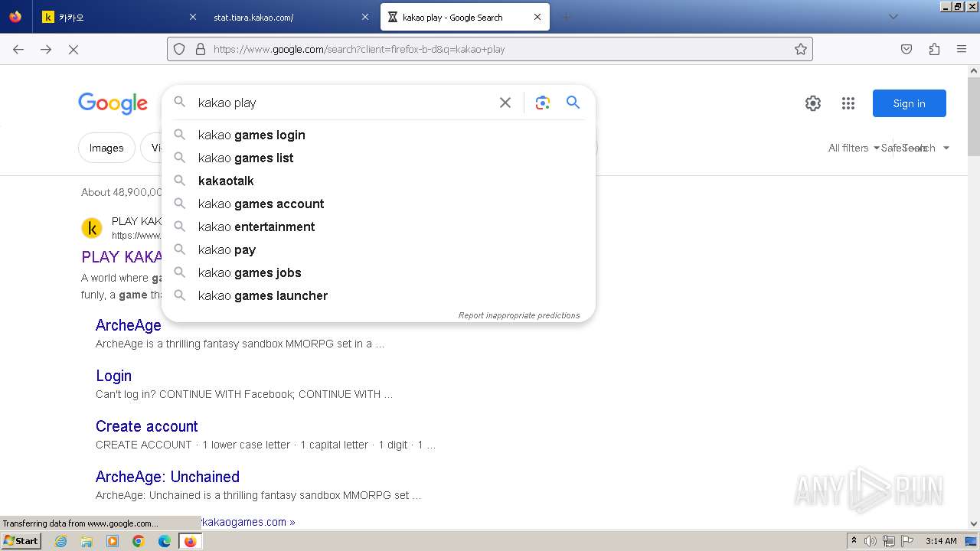Select suggestion kakaotalk
This screenshot has width=980, height=551.
pos(378,181)
